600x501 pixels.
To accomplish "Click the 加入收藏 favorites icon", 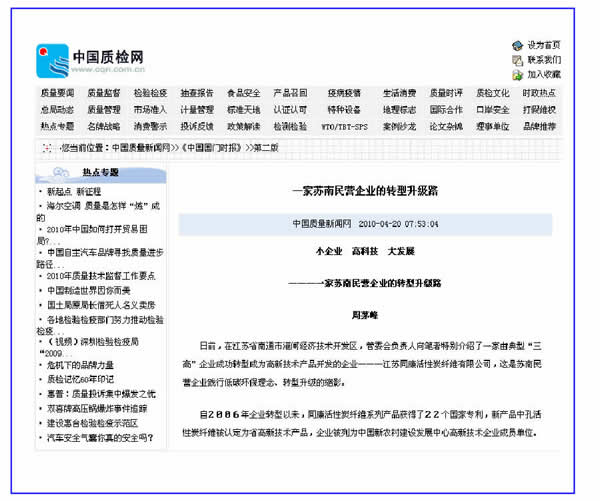I will click(x=517, y=74).
